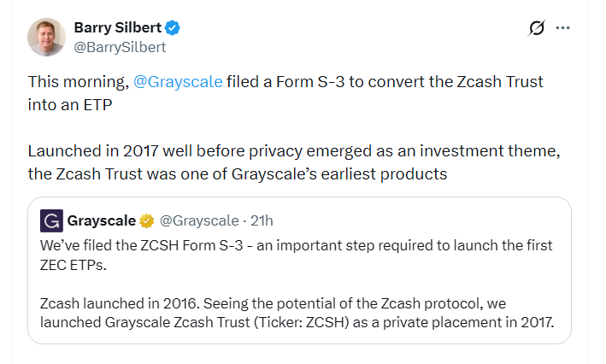Follow the blue @Grayscale mention link
The width and height of the screenshot is (606, 364).
click(x=178, y=82)
